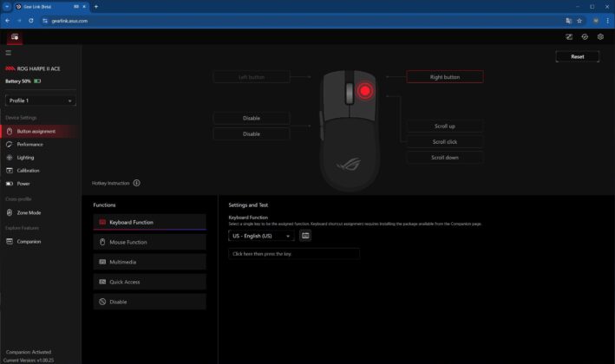Open Lighting settings in sidebar
Image resolution: width=615 pixels, height=364 pixels.
coord(41,158)
